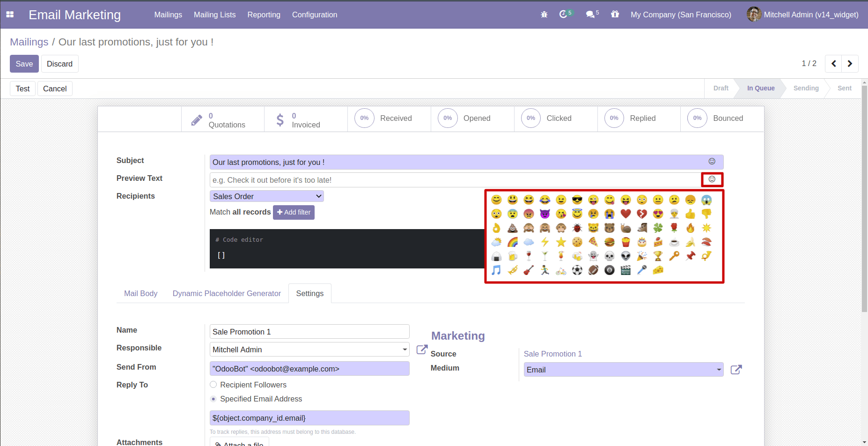This screenshot has width=868, height=446.
Task: Set status to In Queue stage
Action: point(761,88)
